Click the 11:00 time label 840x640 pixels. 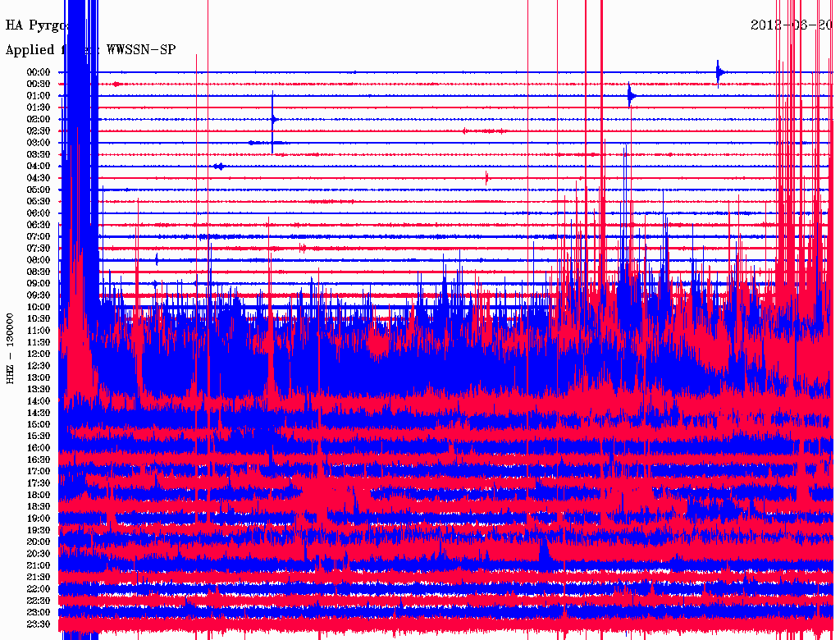click(39, 331)
